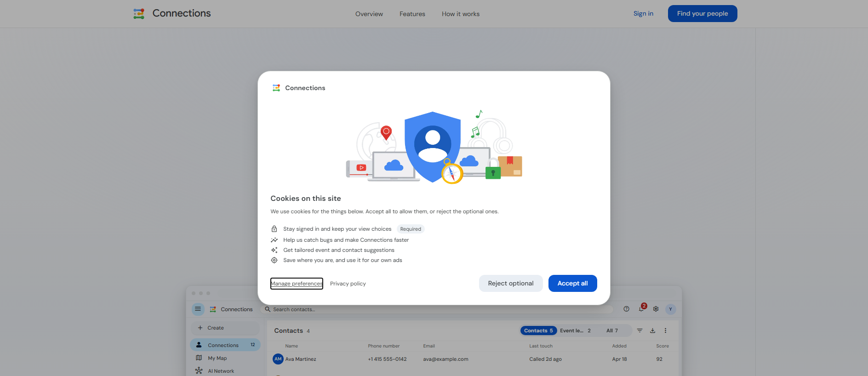The height and width of the screenshot is (376, 868).
Task: Click the Contacts heading above the table
Action: coord(289,330)
